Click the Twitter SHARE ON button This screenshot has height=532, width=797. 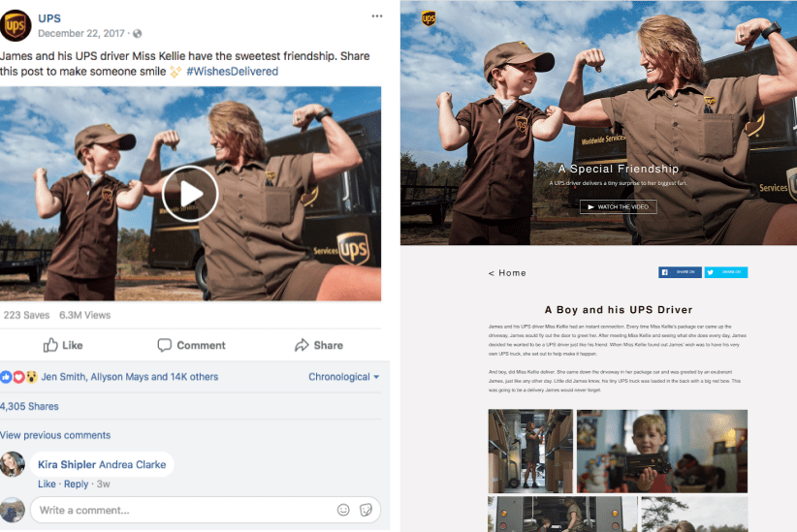pyautogui.click(x=726, y=272)
